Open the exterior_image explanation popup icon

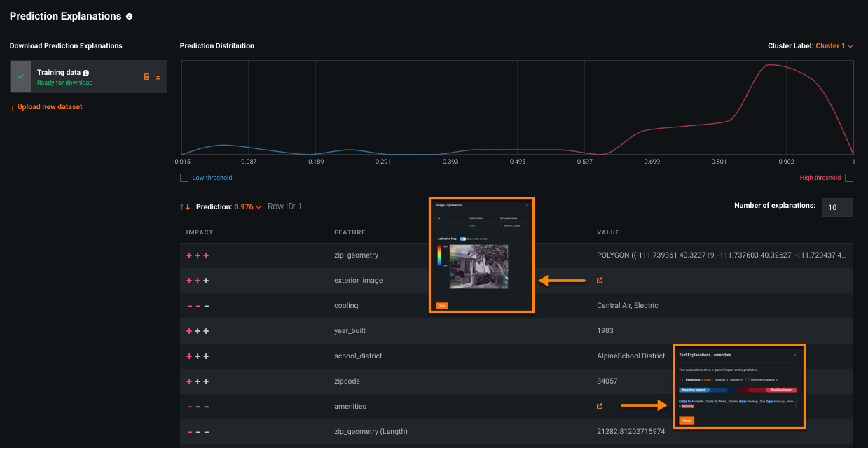point(599,281)
